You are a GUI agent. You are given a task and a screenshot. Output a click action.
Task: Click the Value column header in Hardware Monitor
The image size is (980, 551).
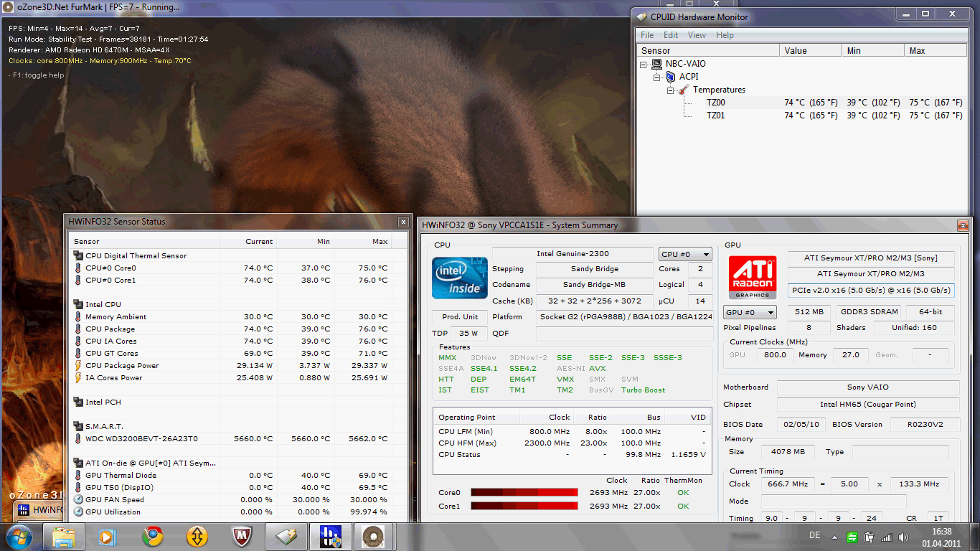tap(811, 50)
